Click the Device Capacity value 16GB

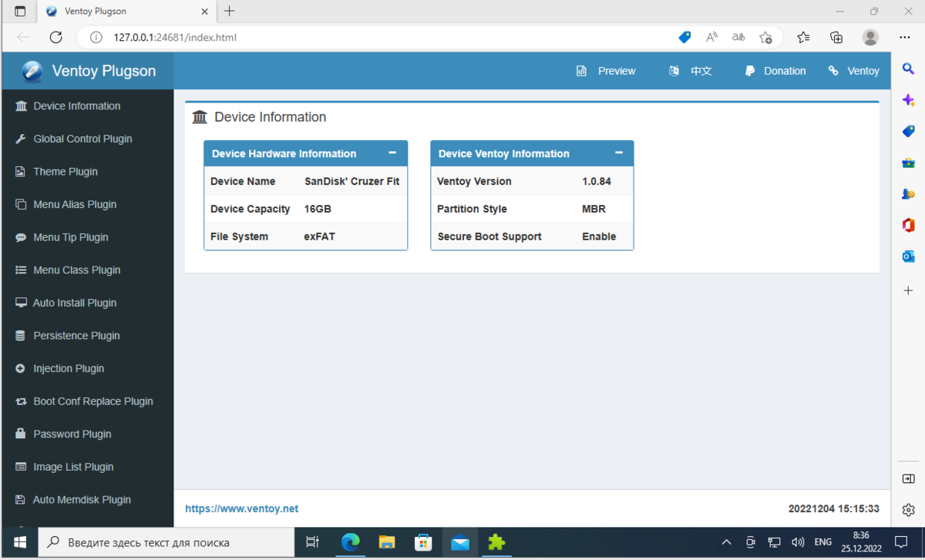[318, 210]
